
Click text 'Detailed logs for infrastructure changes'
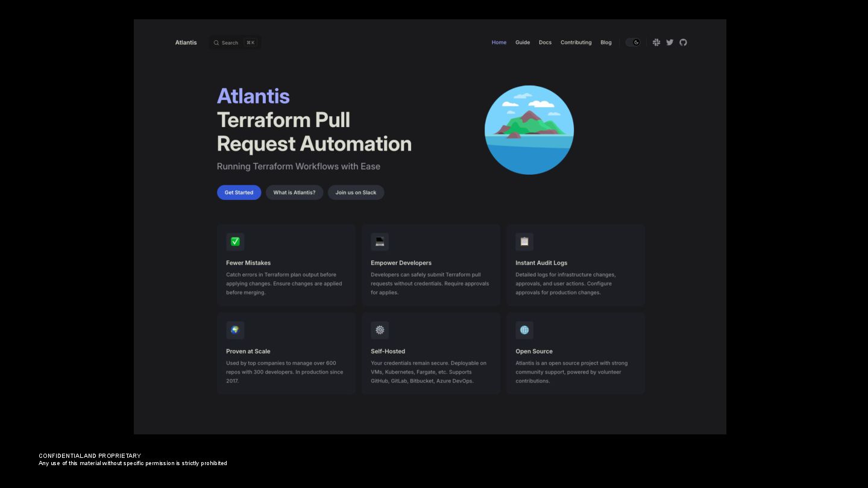(565, 275)
